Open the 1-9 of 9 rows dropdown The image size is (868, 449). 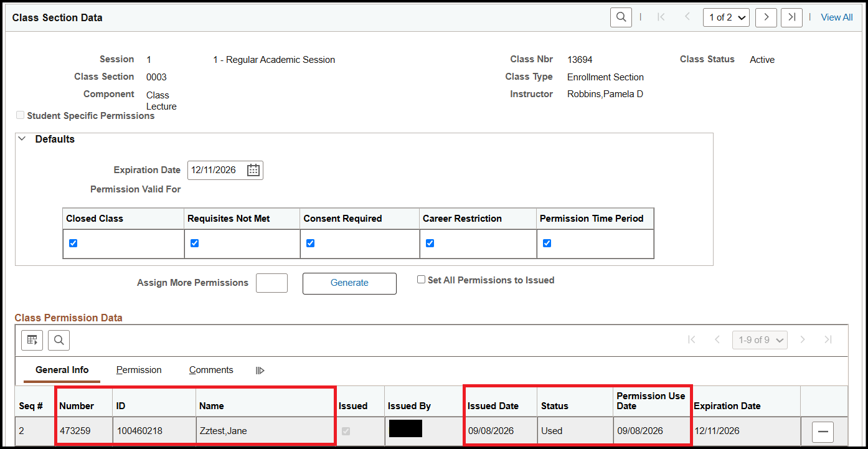pyautogui.click(x=760, y=339)
